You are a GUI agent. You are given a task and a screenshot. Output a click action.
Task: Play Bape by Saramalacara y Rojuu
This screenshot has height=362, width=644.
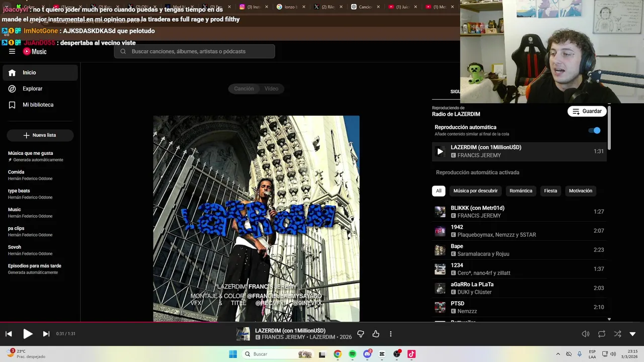(519, 250)
